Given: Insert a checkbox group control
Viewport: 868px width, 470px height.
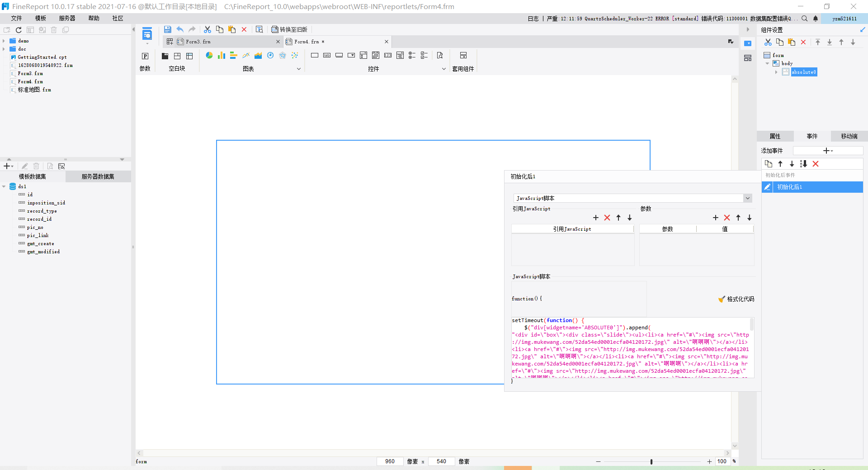Looking at the screenshot, I should [424, 55].
